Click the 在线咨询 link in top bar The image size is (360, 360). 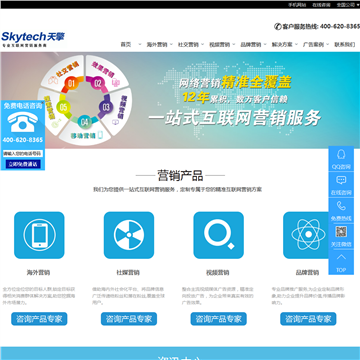click(x=321, y=5)
